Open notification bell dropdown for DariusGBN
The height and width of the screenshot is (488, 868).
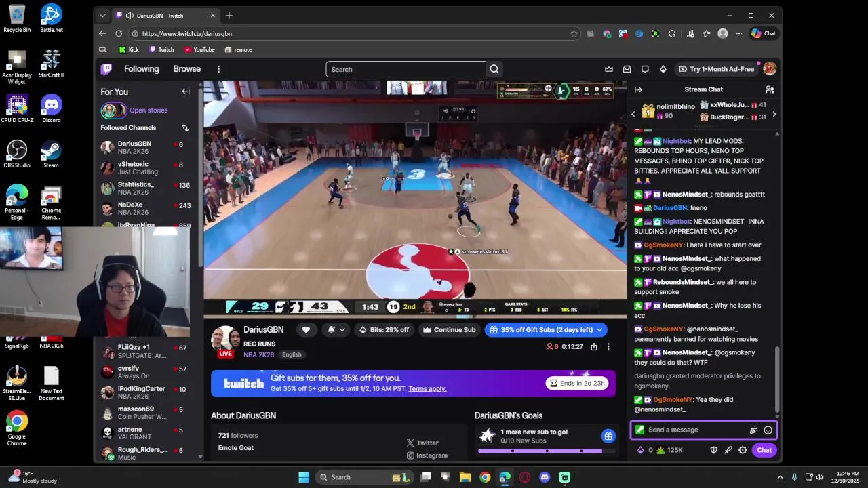pyautogui.click(x=336, y=330)
